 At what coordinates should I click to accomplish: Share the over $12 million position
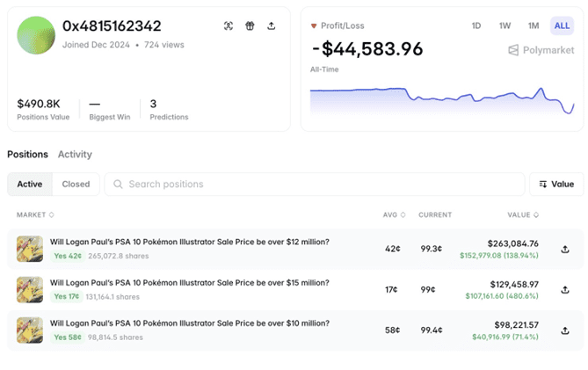564,249
